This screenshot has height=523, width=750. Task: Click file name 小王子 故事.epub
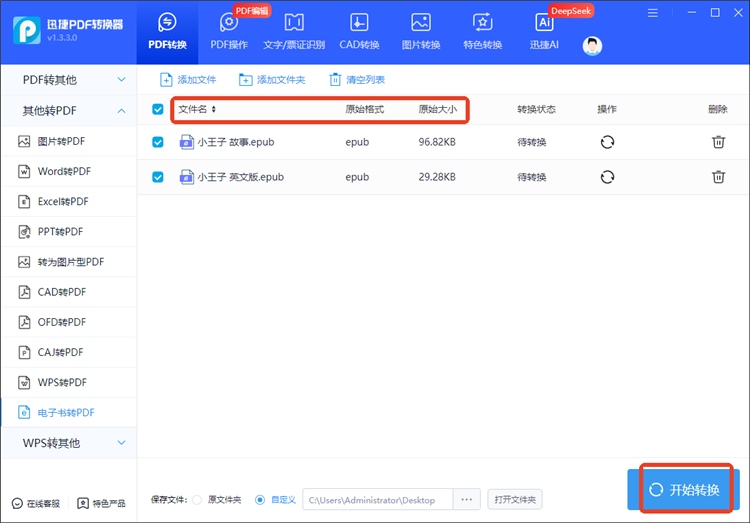click(x=236, y=142)
